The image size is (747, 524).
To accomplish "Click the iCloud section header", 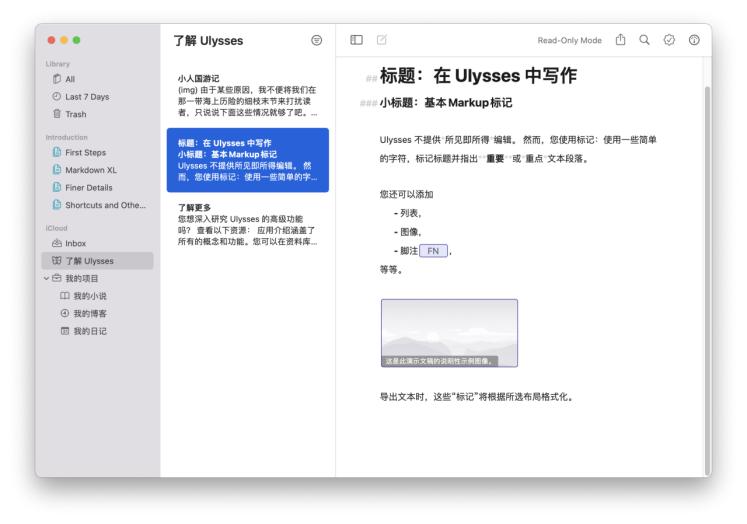I will click(x=56, y=228).
